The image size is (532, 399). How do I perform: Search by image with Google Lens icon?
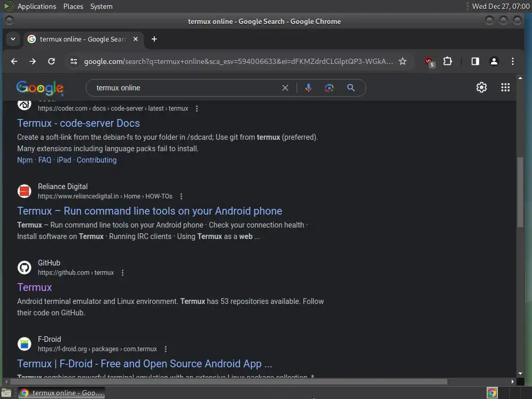329,88
